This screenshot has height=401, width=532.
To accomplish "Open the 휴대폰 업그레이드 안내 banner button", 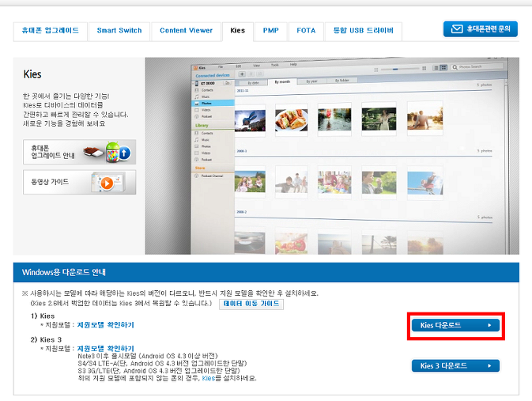I will 79,152.
